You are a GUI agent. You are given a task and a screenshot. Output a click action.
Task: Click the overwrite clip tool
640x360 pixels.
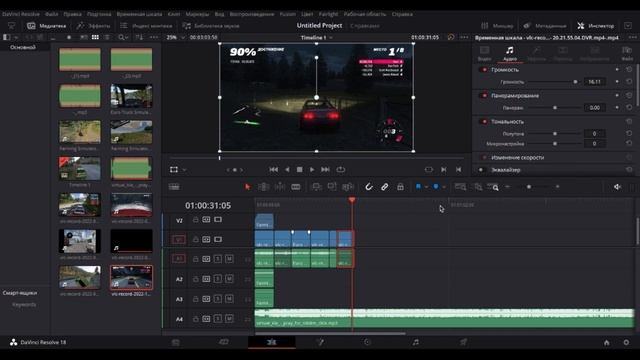(332, 187)
